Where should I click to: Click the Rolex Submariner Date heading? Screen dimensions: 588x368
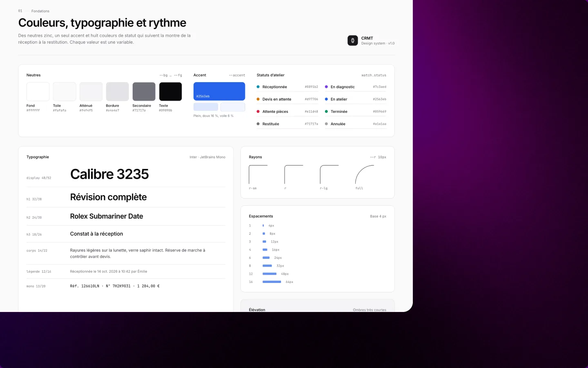pyautogui.click(x=107, y=216)
